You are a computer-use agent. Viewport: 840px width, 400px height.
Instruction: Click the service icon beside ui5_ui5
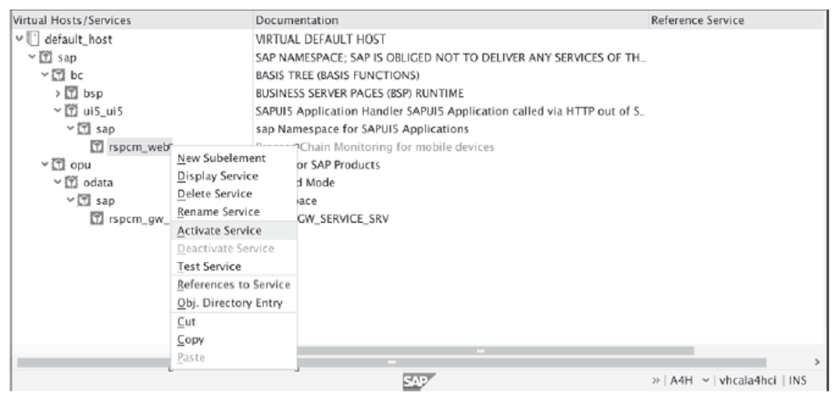coord(73,111)
